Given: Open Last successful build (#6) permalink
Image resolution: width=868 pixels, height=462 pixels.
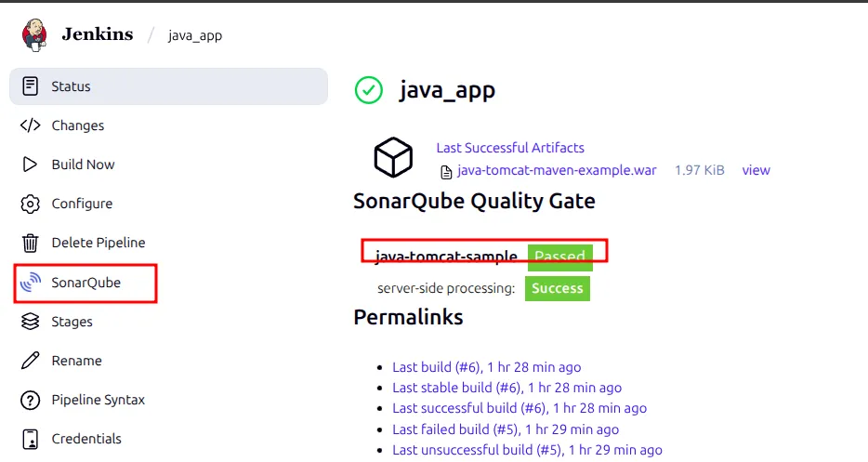Looking at the screenshot, I should 519,408.
